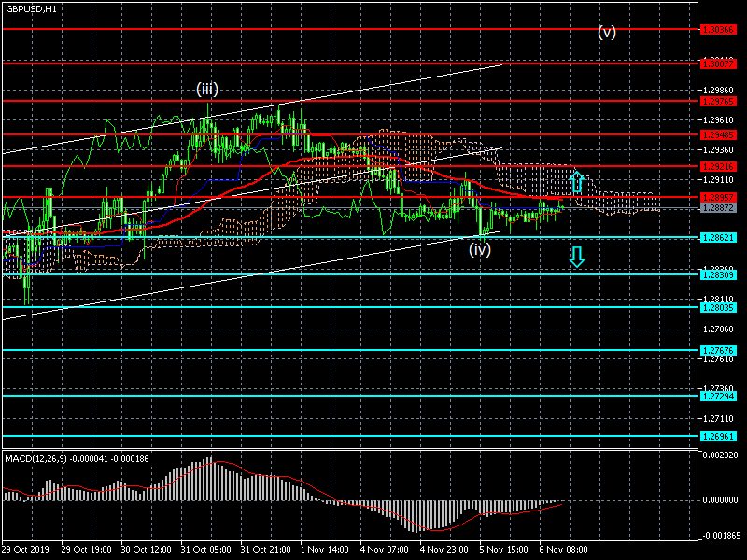The height and width of the screenshot is (560, 747).
Task: Click the 0.002320 MACD scale value
Action: coord(721,455)
